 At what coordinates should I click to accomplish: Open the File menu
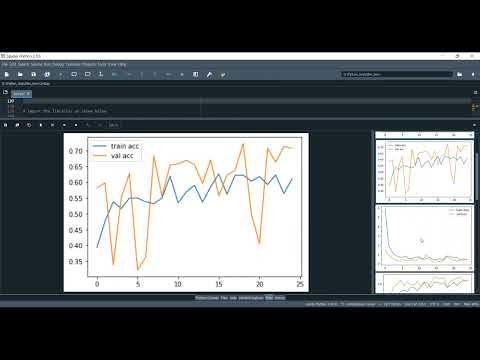click(x=5, y=64)
